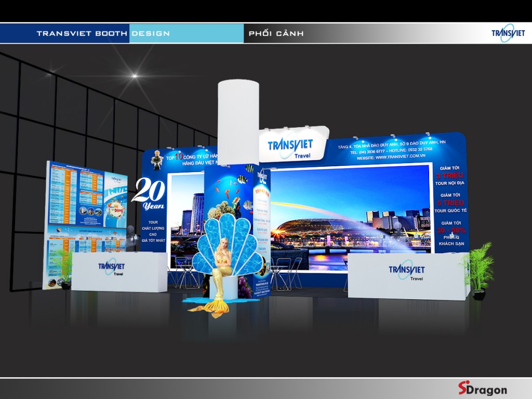The image size is (532, 399).
Task: Select the "DESIGN" header word
Action: point(151,34)
